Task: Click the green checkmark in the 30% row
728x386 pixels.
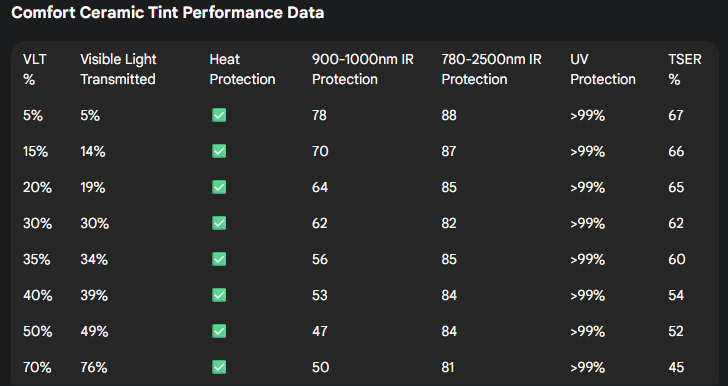Action: tap(219, 223)
